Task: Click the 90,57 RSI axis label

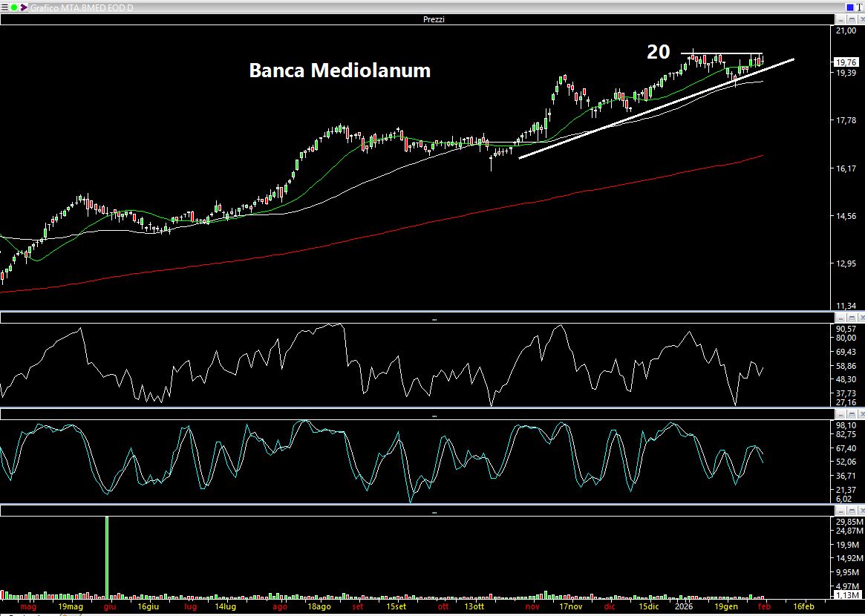Action: (846, 329)
